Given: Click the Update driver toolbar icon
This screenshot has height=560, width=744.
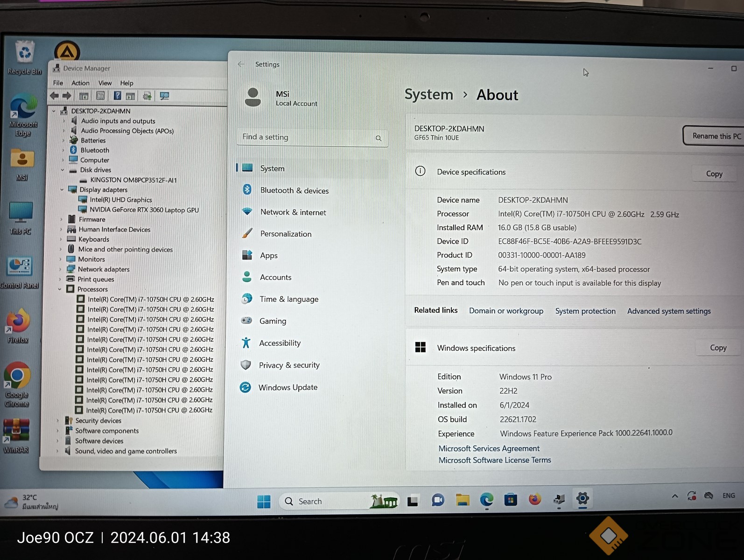Looking at the screenshot, I should (147, 96).
